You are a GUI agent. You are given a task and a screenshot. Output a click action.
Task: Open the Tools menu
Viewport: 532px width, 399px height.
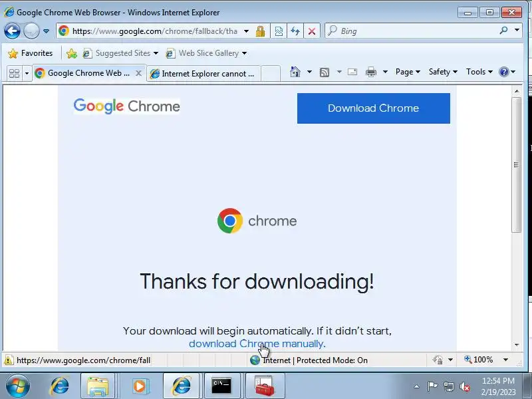[x=479, y=72]
